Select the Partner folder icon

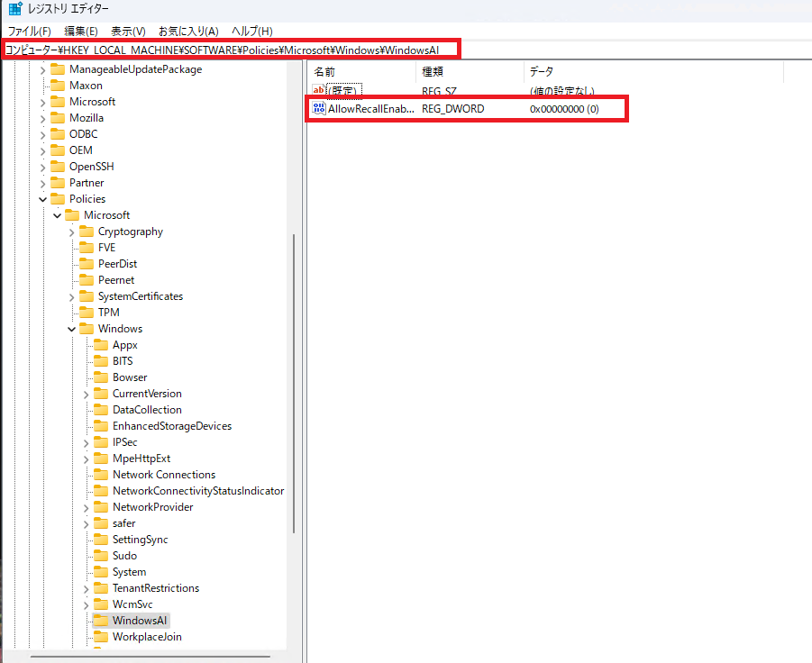click(58, 183)
